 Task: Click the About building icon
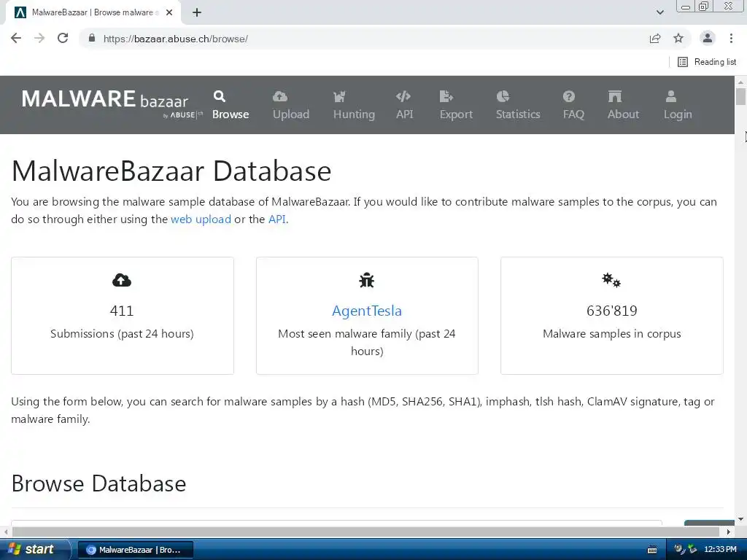click(614, 97)
